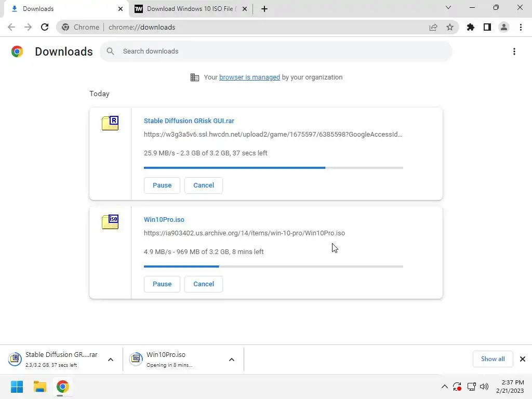The height and width of the screenshot is (399, 532).
Task: Click the Chrome logo beside Downloads title
Action: (x=17, y=51)
